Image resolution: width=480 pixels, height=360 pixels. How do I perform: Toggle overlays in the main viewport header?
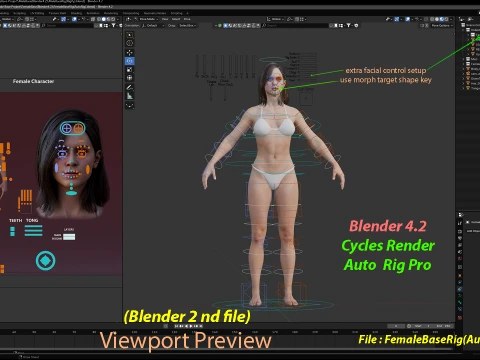click(x=407, y=19)
